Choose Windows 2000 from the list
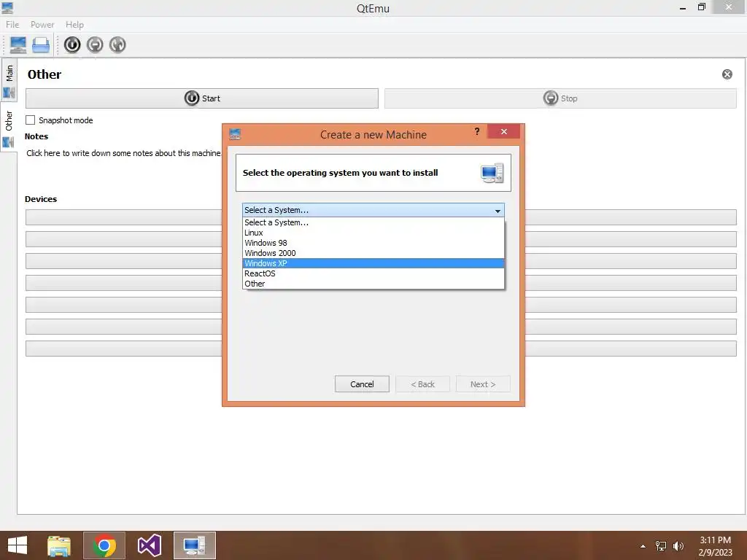 pyautogui.click(x=373, y=253)
